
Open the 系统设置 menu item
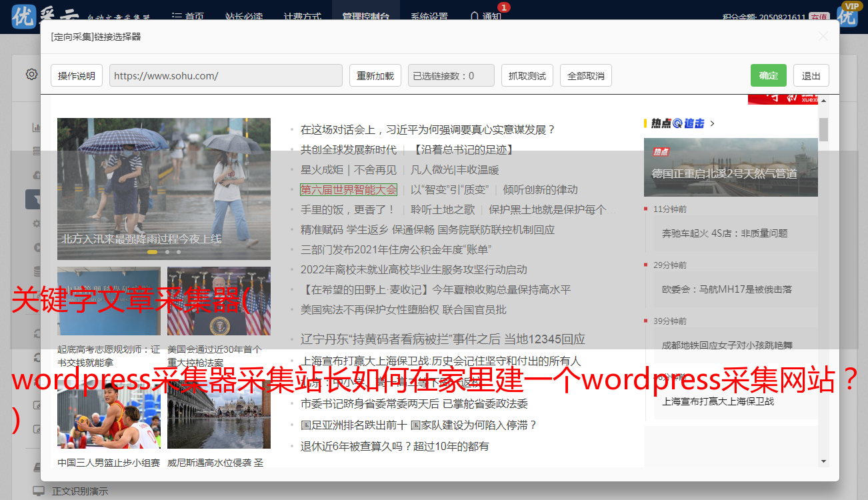[x=429, y=17]
